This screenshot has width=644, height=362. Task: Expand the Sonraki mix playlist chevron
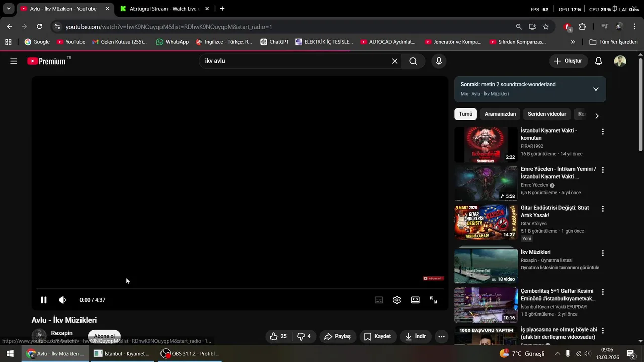[x=596, y=89]
